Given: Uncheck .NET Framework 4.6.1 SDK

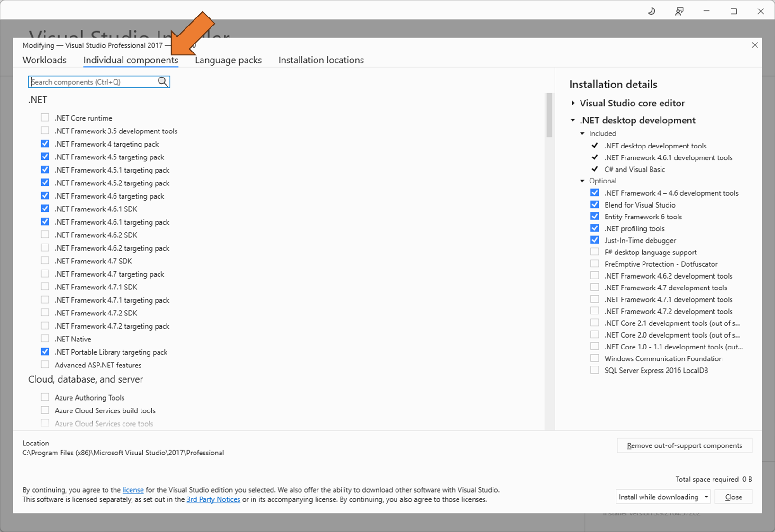Looking at the screenshot, I should (x=45, y=209).
